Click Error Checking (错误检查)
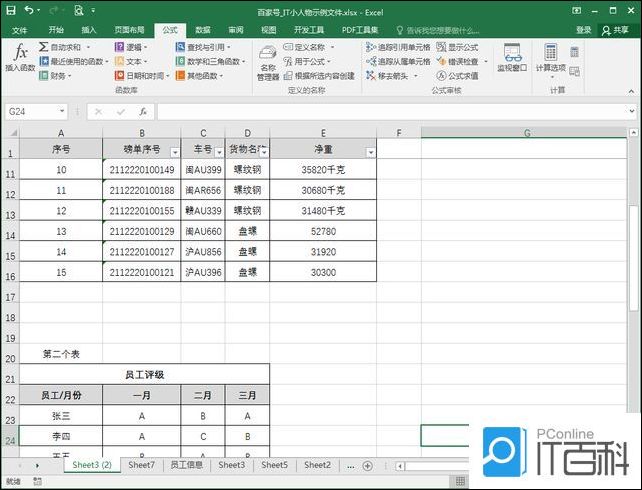This screenshot has height=490, width=642. point(462,61)
